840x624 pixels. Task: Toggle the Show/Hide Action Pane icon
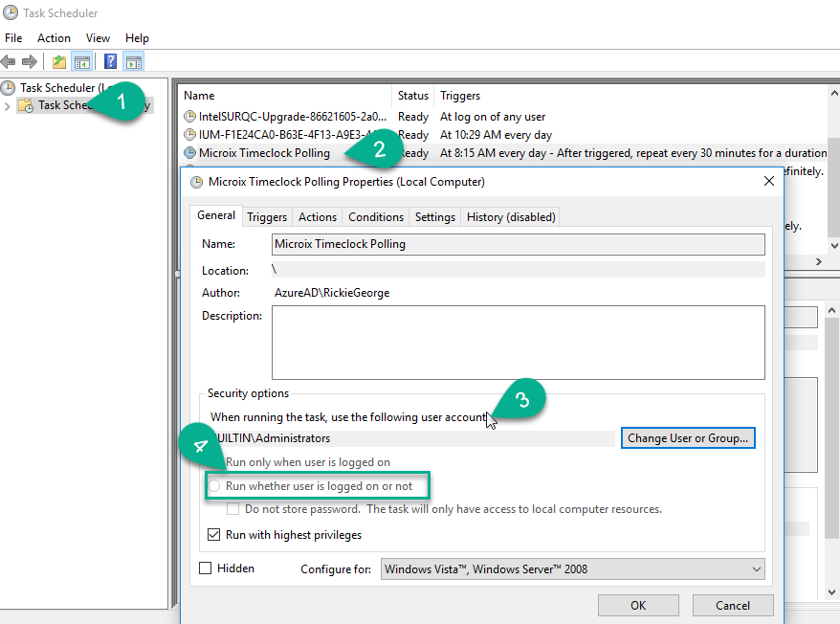134,62
